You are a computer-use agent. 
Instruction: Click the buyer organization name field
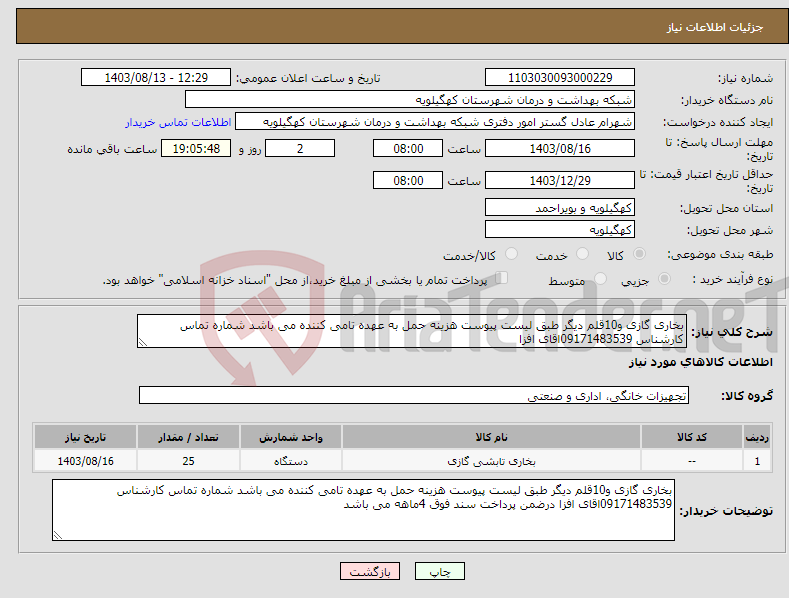tap(410, 100)
